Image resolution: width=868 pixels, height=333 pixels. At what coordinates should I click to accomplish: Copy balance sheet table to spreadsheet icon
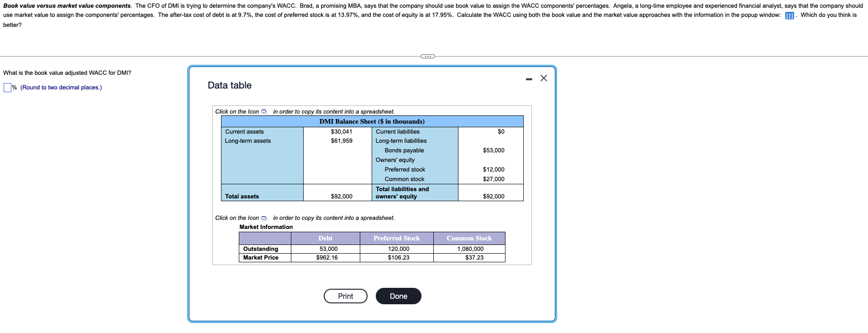tap(264, 112)
